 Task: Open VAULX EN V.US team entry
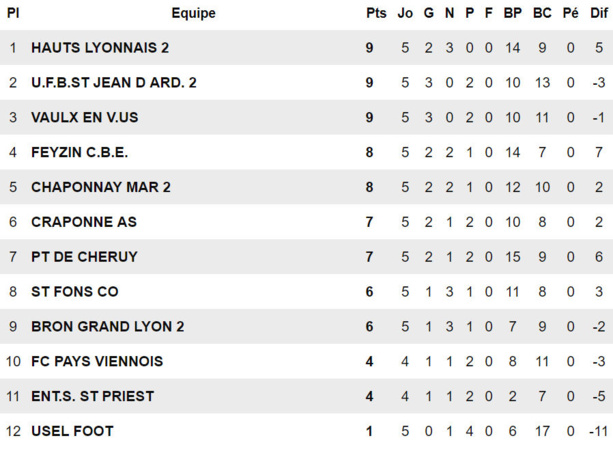(x=86, y=118)
